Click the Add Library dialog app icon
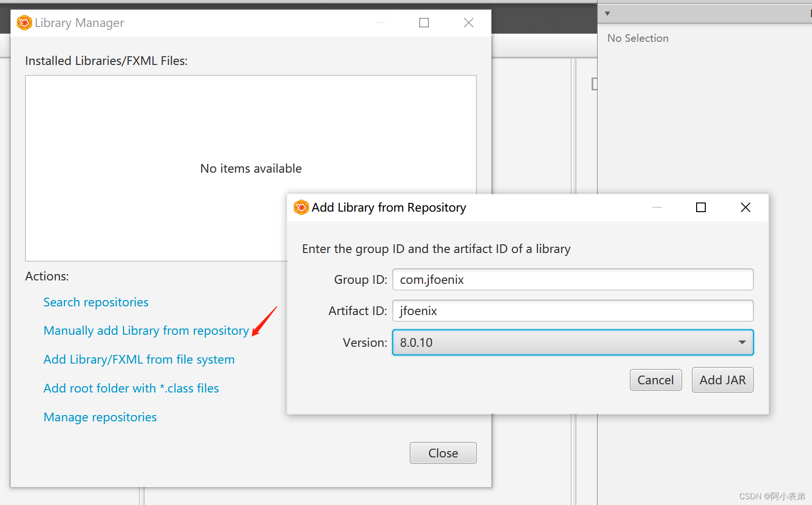This screenshot has height=505, width=812. point(301,207)
